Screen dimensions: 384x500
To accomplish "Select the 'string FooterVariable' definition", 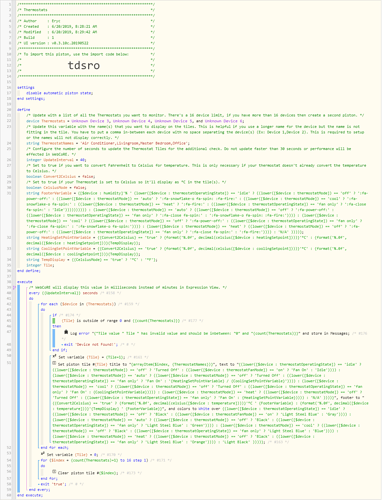I will coord(197,212).
